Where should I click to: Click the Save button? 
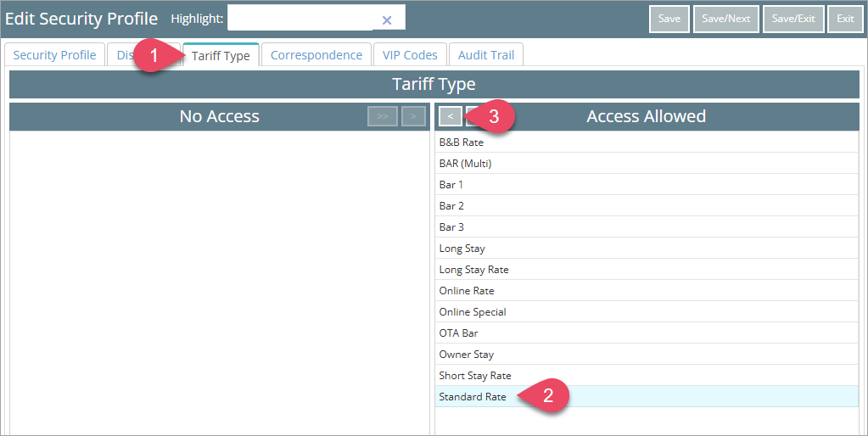point(669,20)
